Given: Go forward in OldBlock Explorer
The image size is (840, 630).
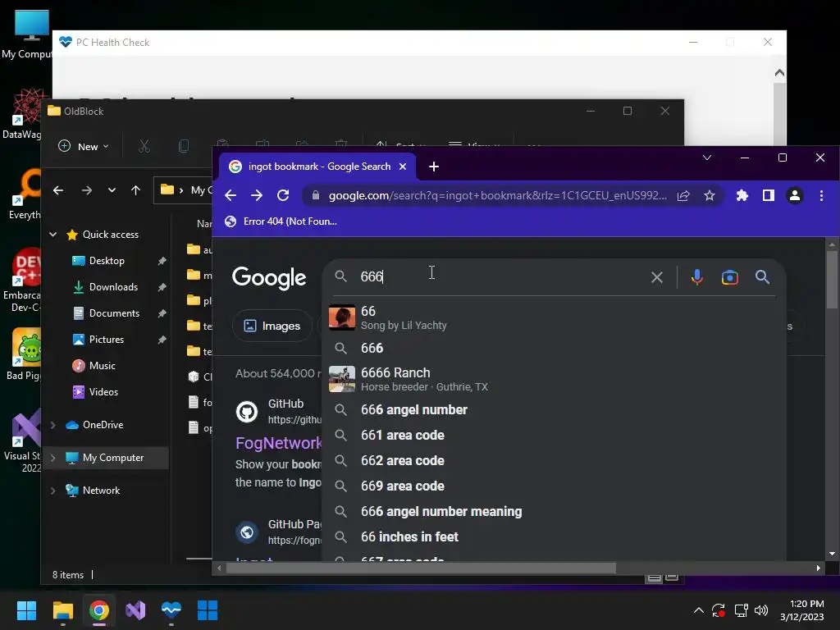Looking at the screenshot, I should [87, 190].
